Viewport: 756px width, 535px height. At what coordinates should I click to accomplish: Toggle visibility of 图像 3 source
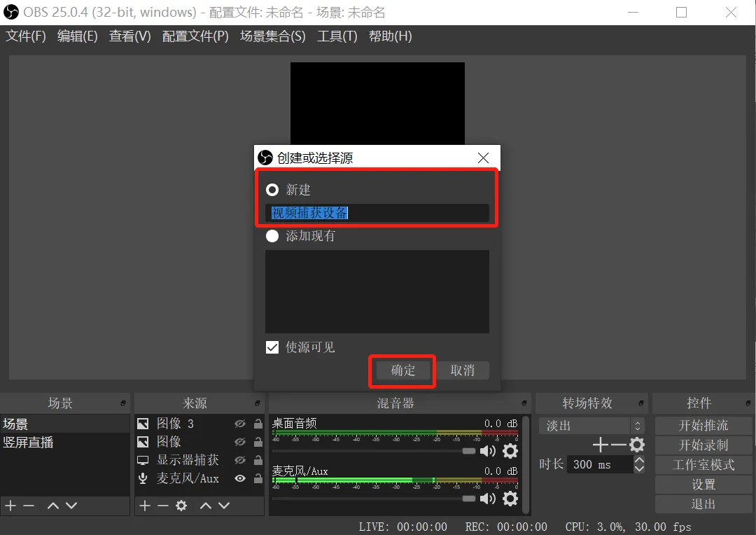coord(239,424)
